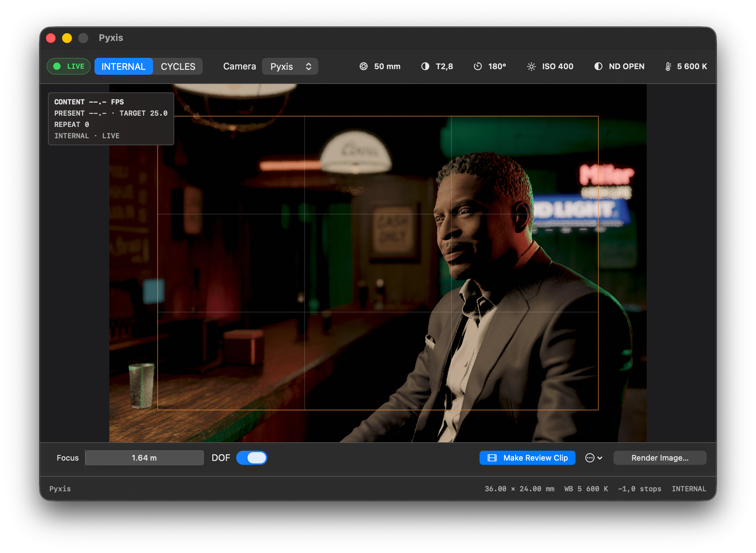756x553 pixels.
Task: Click the Focus distance field 1.64 m
Action: [x=144, y=458]
